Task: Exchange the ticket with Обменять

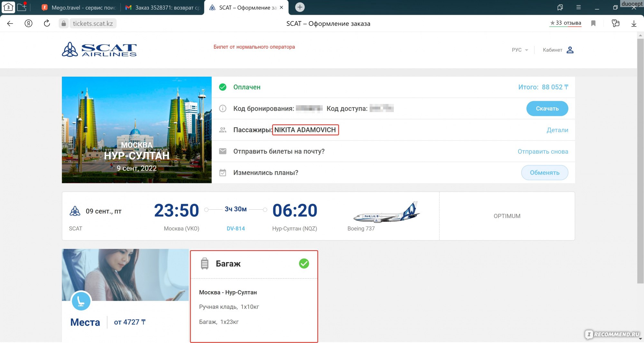Action: pos(545,173)
